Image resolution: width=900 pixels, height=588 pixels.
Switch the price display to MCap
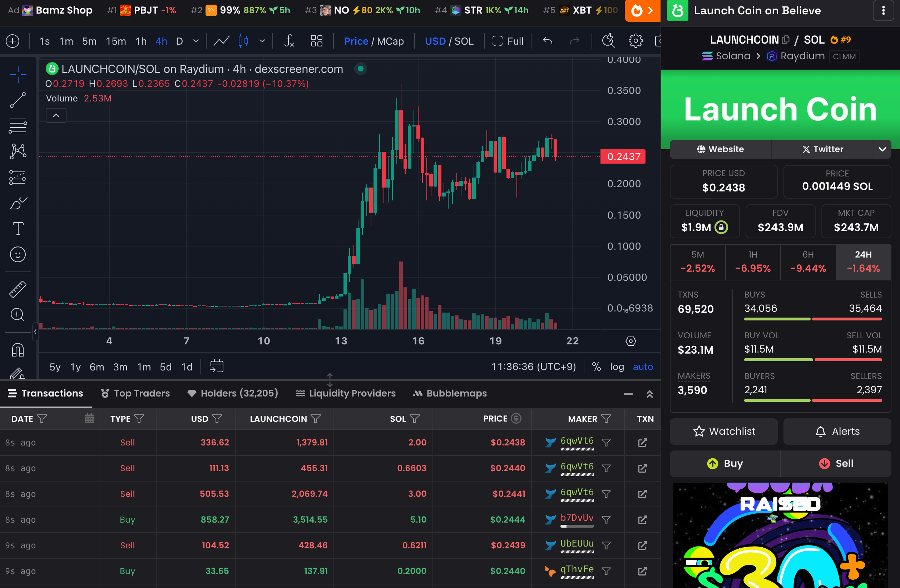click(390, 41)
